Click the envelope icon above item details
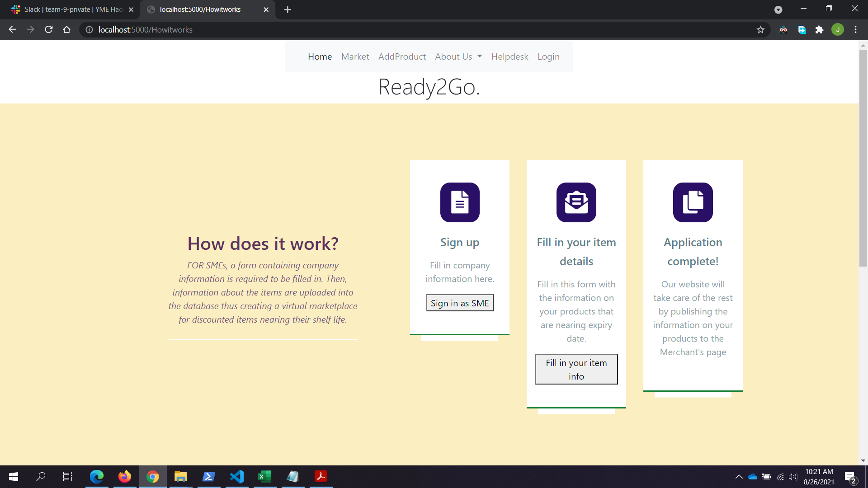 (576, 202)
